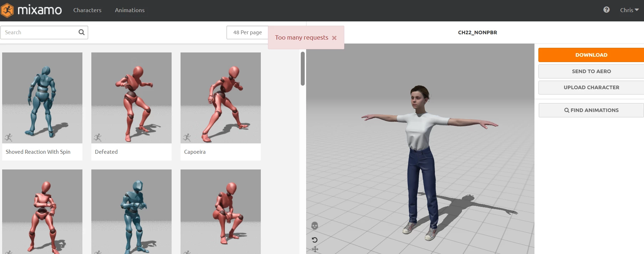This screenshot has width=644, height=254.
Task: Click the help question mark icon
Action: click(606, 10)
